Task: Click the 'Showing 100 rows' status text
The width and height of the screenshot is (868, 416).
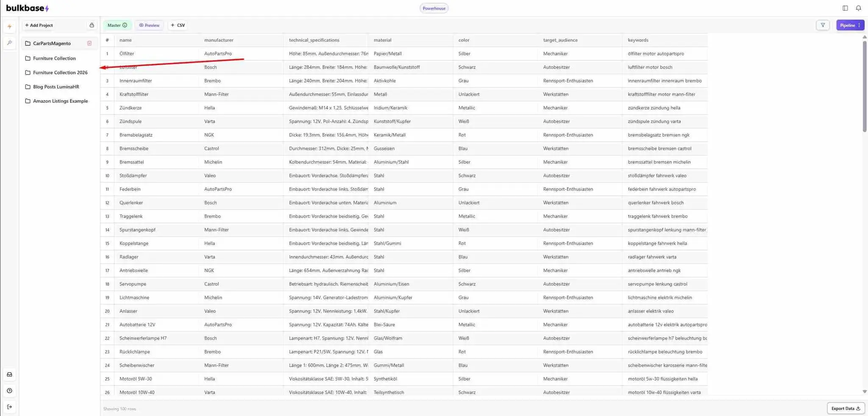Action: point(120,409)
